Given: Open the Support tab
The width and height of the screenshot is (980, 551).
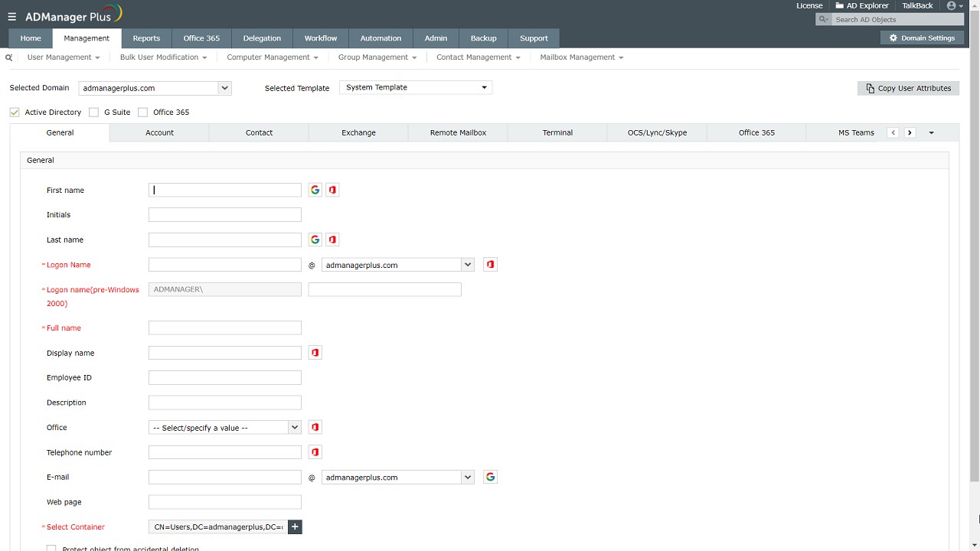Looking at the screenshot, I should [x=534, y=38].
